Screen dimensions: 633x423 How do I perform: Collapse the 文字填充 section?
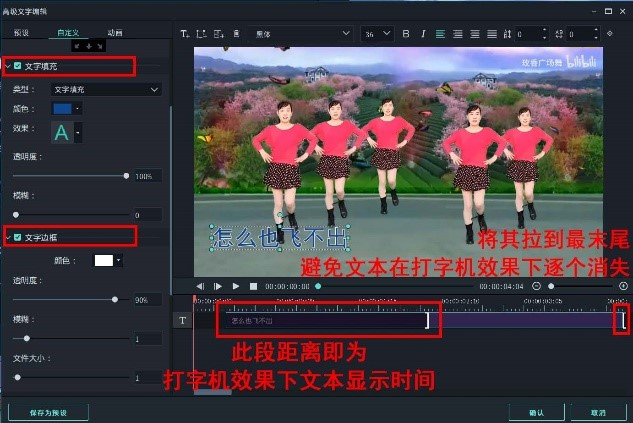click(8, 66)
